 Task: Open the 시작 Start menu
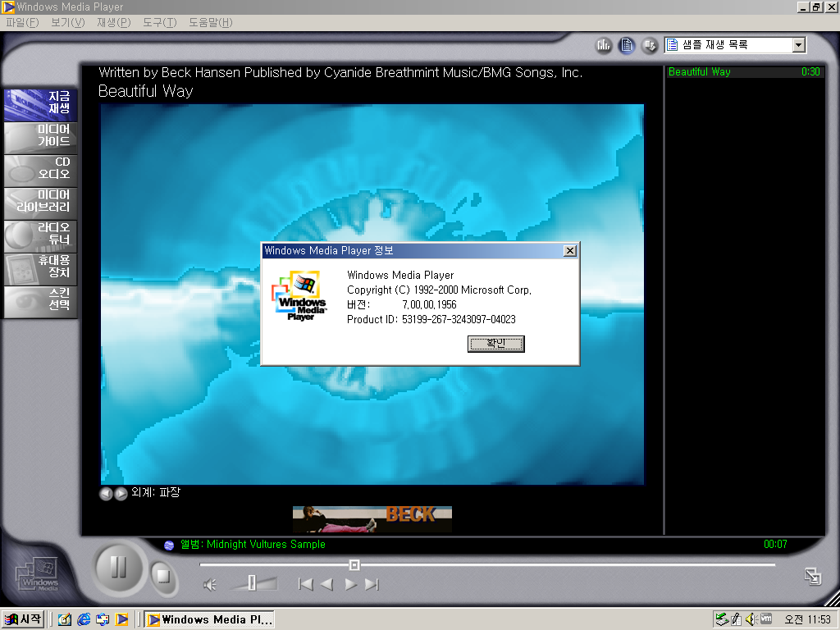[x=22, y=619]
